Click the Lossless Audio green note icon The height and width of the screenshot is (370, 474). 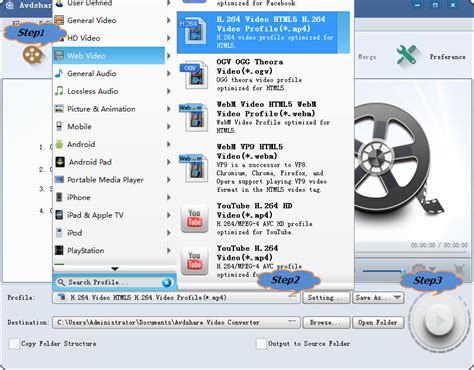tap(59, 91)
